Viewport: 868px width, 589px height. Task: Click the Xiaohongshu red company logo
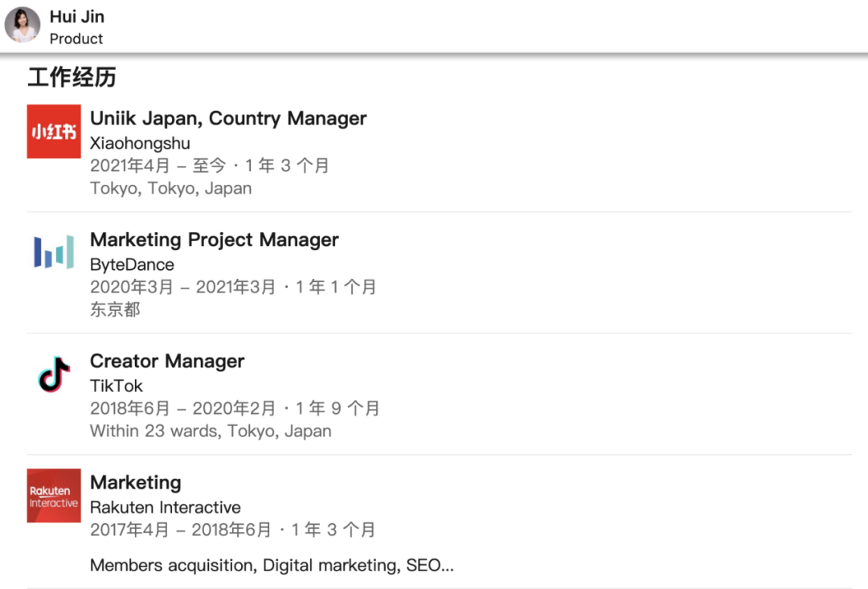click(54, 131)
